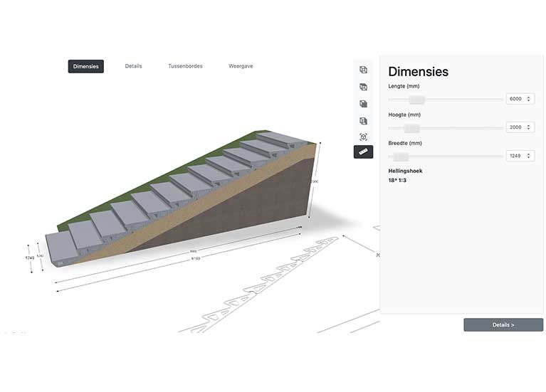
Task: Click the fourth cube view icon above focus
Action: tap(363, 121)
